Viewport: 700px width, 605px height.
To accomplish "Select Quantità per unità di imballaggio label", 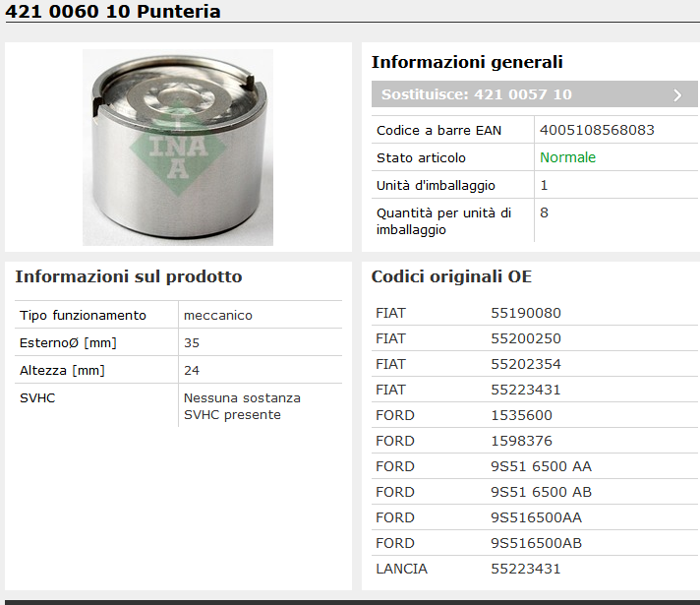I will (443, 221).
